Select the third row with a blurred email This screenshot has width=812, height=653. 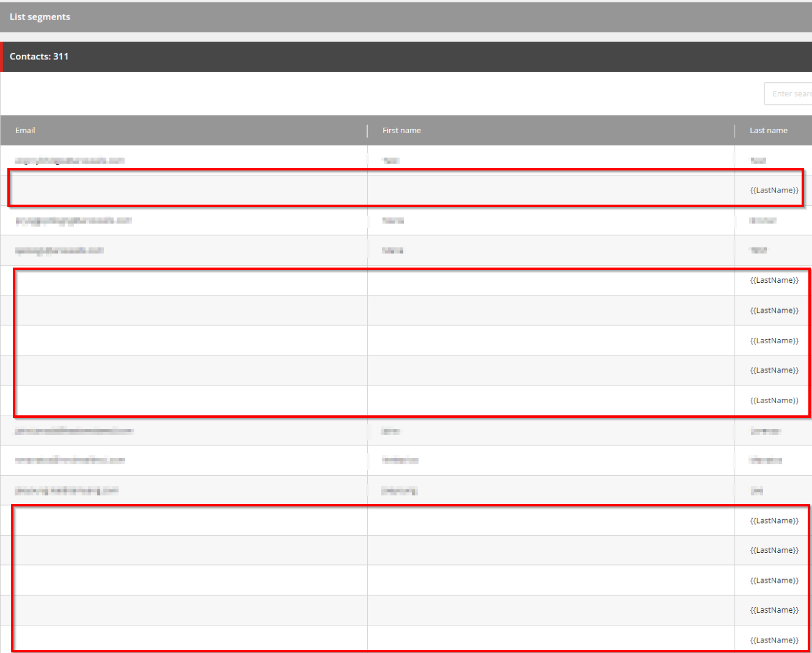pyautogui.click(x=183, y=250)
